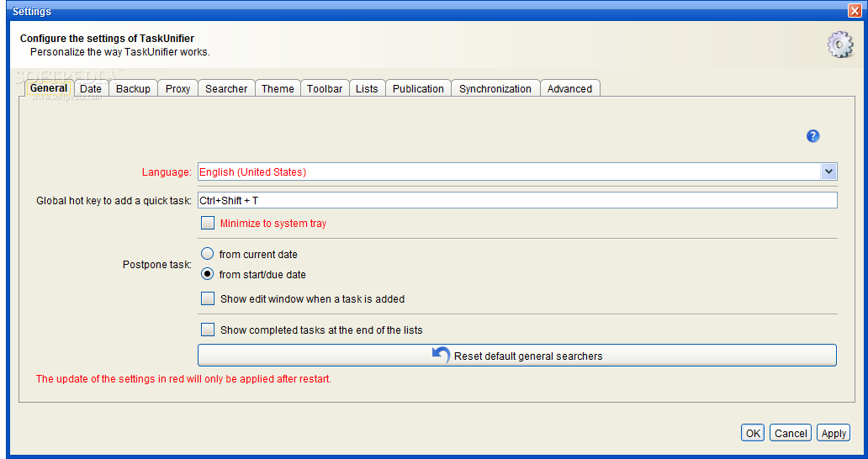Viewport: 868px width, 459px height.
Task: Open the Date tab
Action: pyautogui.click(x=91, y=88)
